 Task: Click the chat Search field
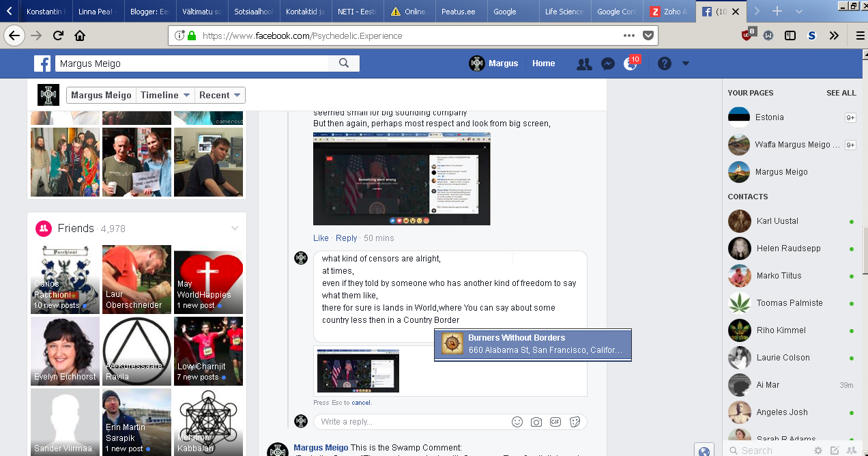coord(768,451)
